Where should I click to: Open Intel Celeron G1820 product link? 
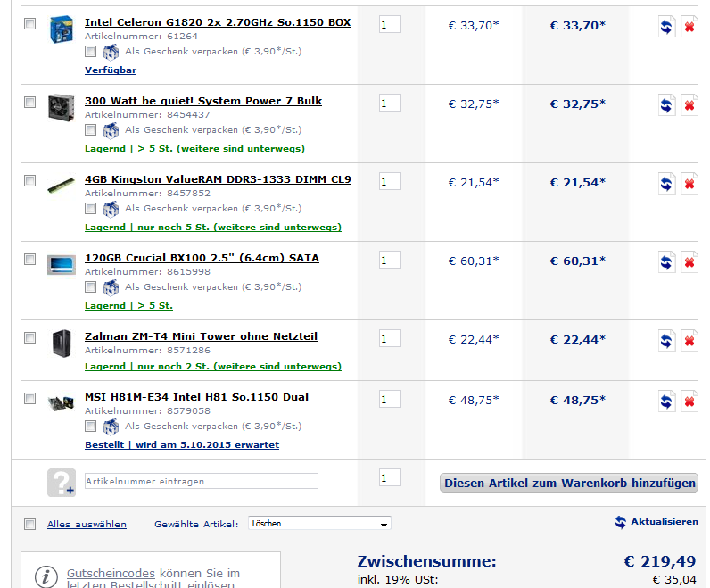point(218,22)
